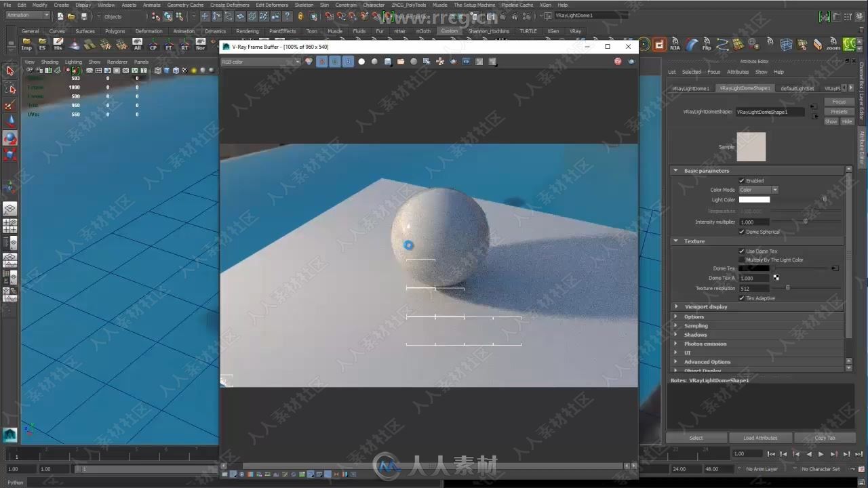
Task: Toggle the Use Dome Tex checkbox
Action: pos(741,251)
